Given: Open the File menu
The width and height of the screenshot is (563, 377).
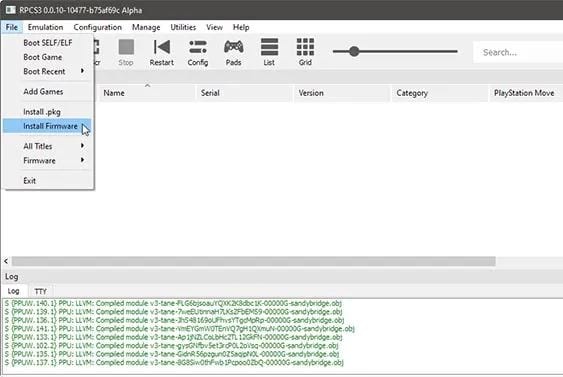Looking at the screenshot, I should click(x=11, y=27).
